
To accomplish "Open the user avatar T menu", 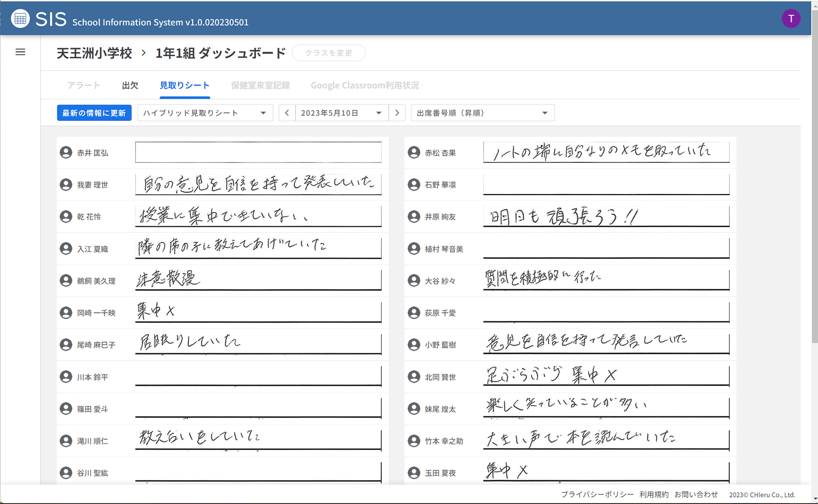I will 791,19.
